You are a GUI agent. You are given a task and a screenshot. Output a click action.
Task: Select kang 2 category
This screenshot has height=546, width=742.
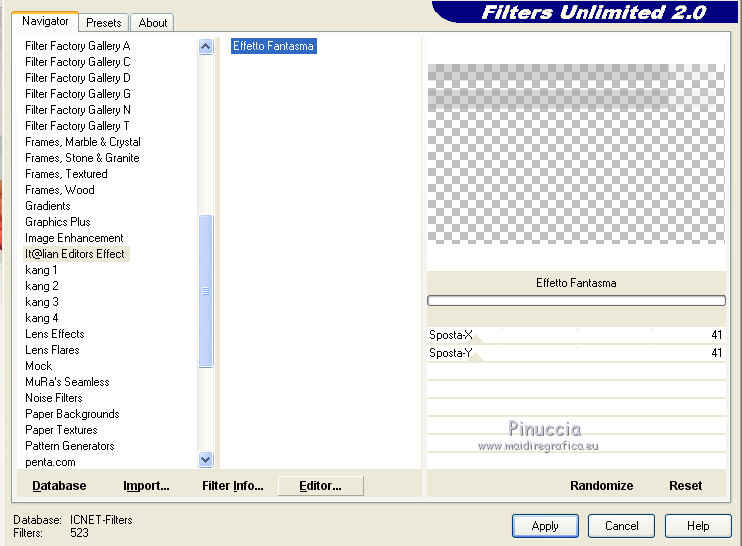click(x=42, y=286)
